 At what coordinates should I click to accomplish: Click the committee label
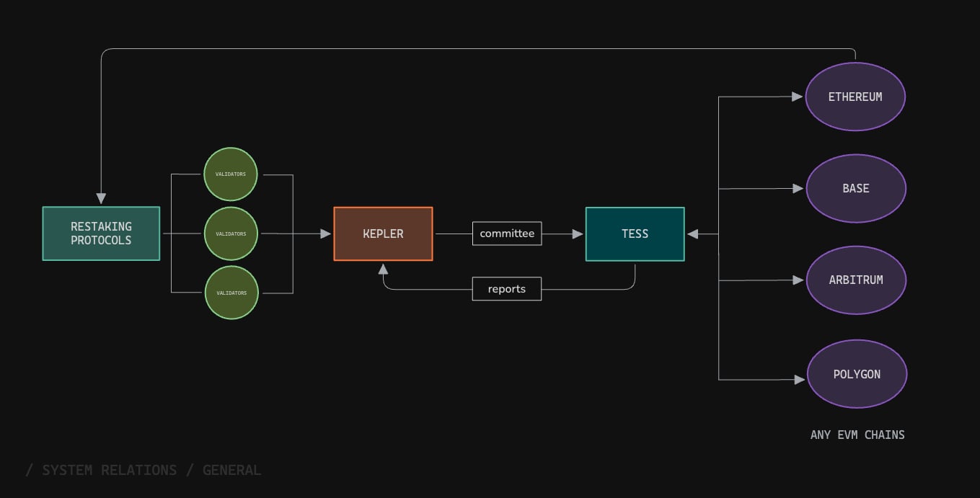point(507,234)
